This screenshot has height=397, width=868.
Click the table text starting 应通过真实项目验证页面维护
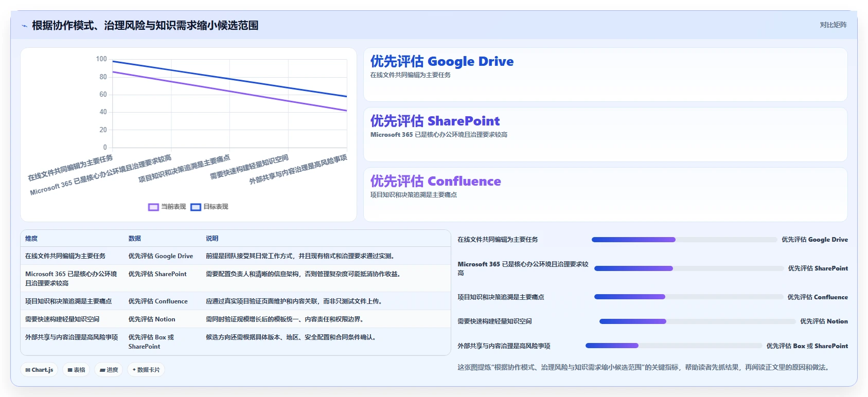294,301
